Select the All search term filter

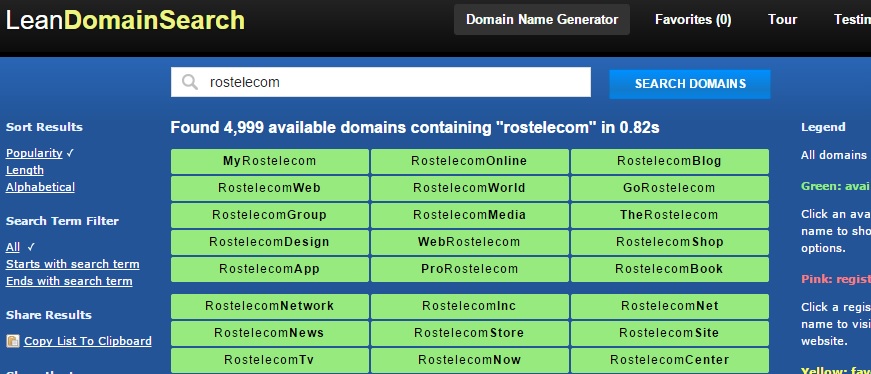(13, 247)
